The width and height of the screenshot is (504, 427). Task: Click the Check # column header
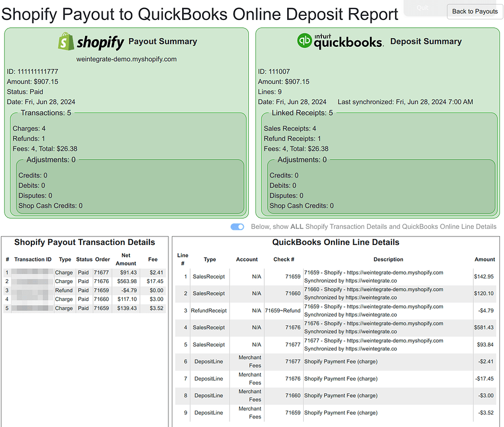[x=284, y=260]
